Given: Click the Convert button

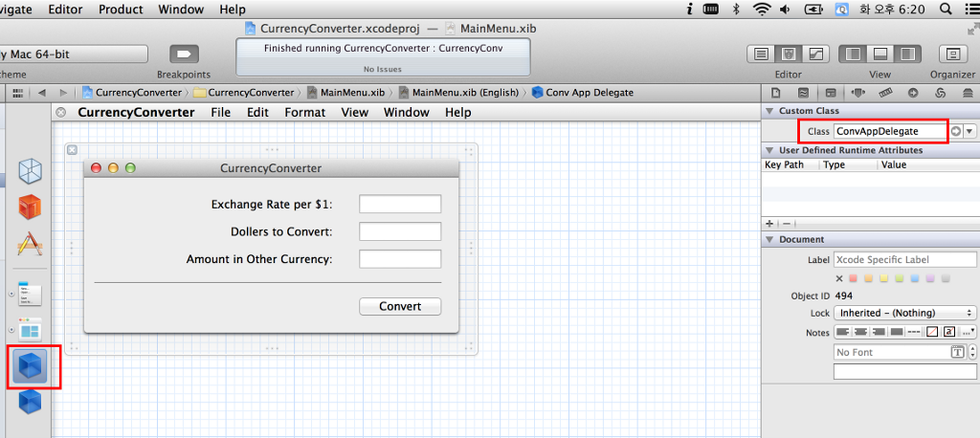Looking at the screenshot, I should coord(400,307).
